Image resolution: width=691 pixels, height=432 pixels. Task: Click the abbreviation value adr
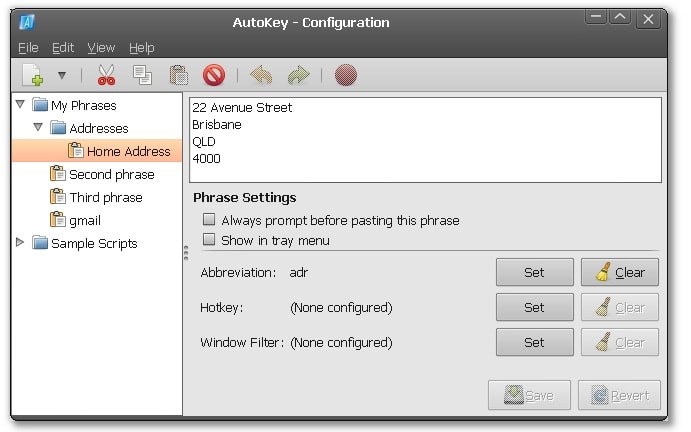tap(299, 272)
